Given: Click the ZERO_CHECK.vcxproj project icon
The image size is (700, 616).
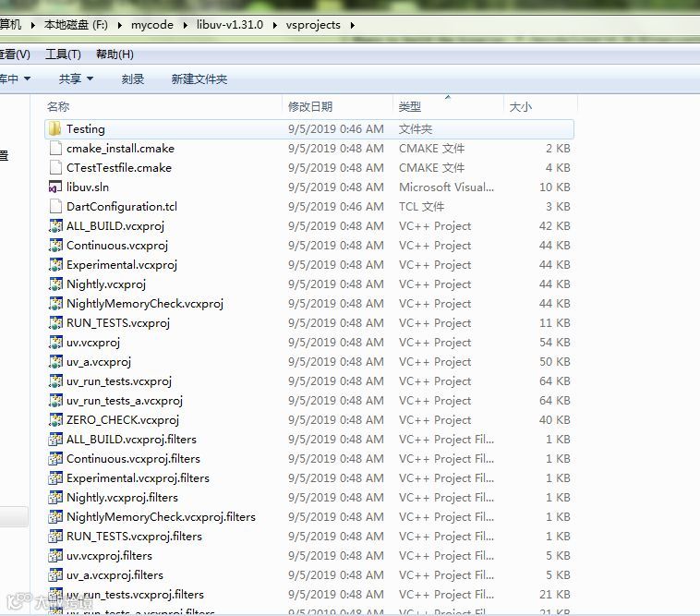Looking at the screenshot, I should pos(55,420).
